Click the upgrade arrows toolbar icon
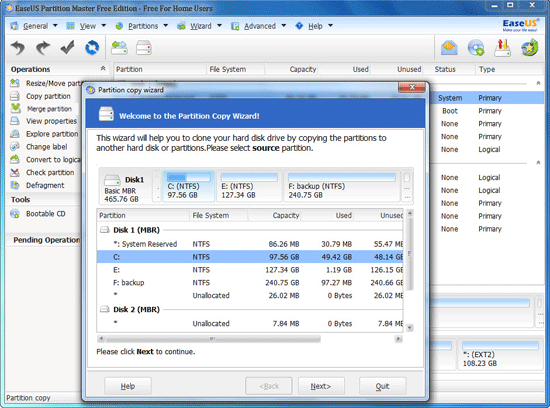The width and height of the screenshot is (550, 408). [x=502, y=48]
